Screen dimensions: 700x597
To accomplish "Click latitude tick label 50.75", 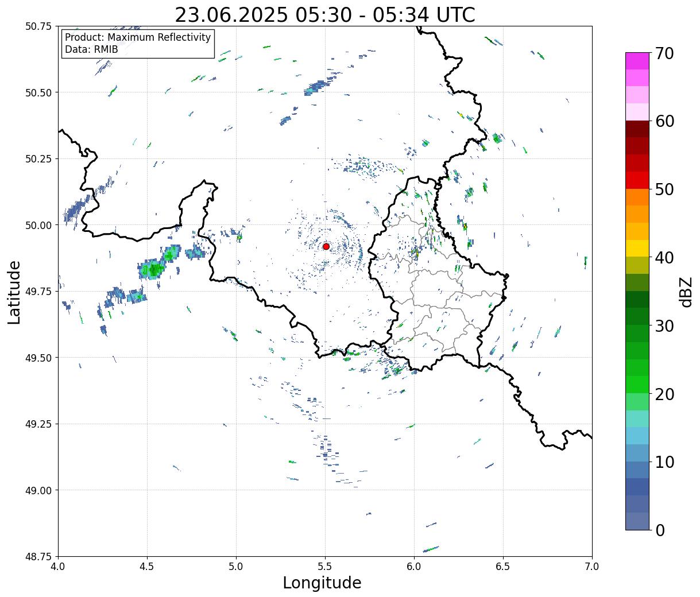I will 38,26.
